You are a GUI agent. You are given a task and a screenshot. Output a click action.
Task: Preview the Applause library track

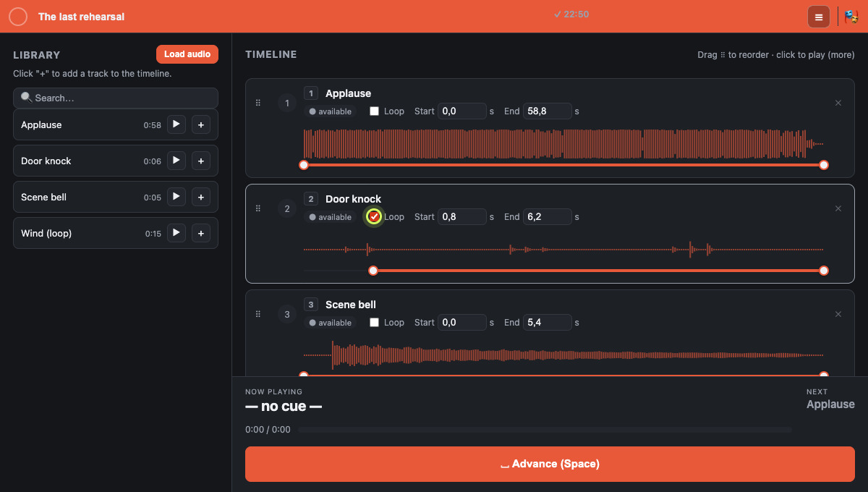coord(176,124)
